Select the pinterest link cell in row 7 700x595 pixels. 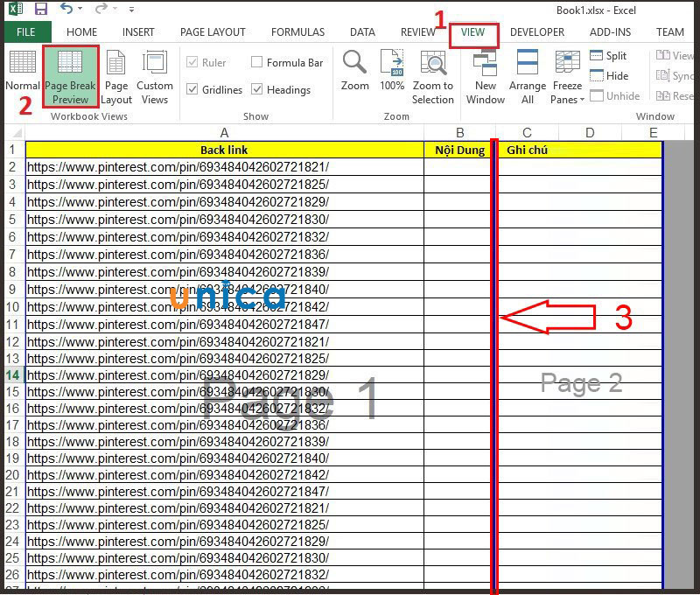coord(225,255)
